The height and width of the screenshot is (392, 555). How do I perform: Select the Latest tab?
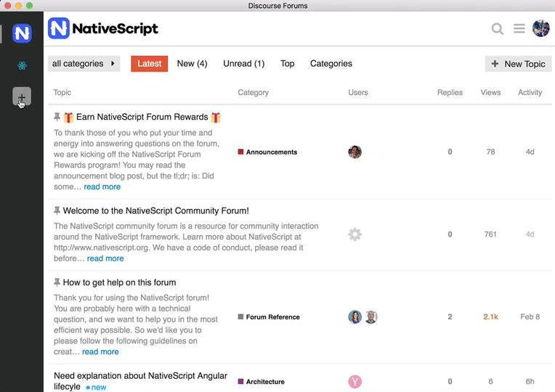point(150,64)
